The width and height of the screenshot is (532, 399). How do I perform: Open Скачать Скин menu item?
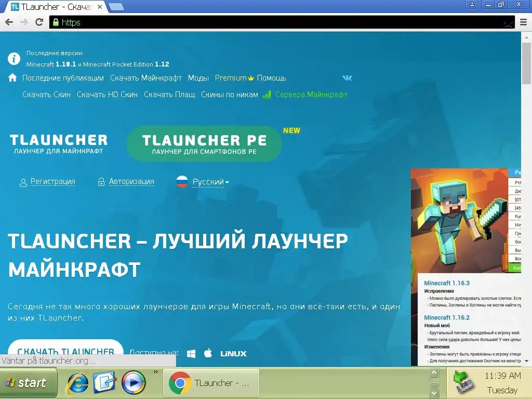[46, 95]
